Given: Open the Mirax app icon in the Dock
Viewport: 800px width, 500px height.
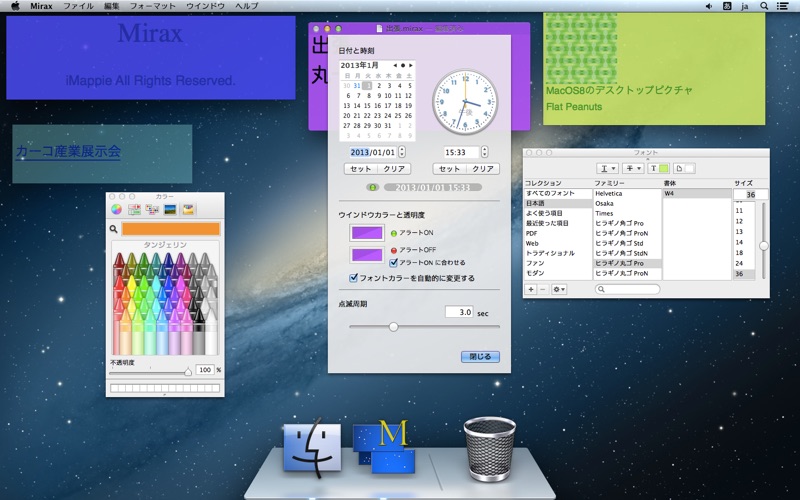Looking at the screenshot, I should point(384,447).
